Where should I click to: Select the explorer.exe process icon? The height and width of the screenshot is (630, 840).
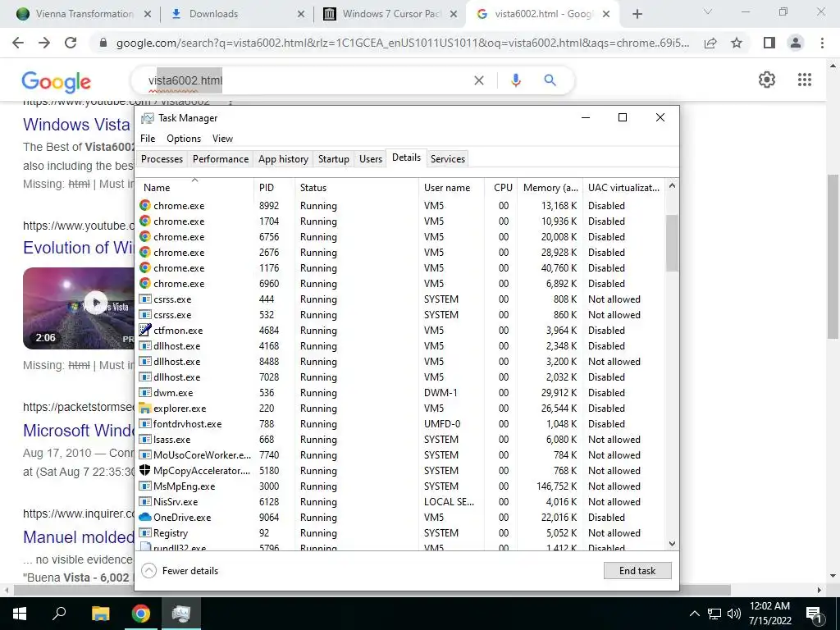pos(144,409)
